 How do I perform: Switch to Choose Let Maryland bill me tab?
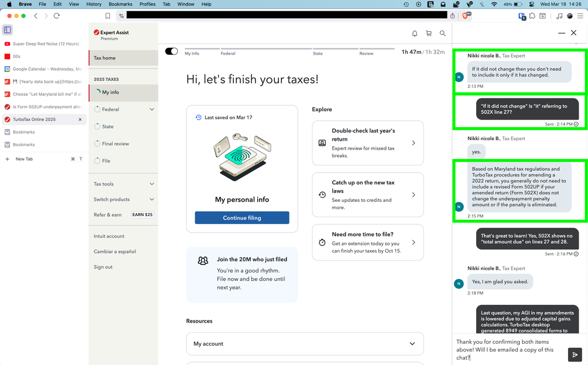tap(44, 94)
